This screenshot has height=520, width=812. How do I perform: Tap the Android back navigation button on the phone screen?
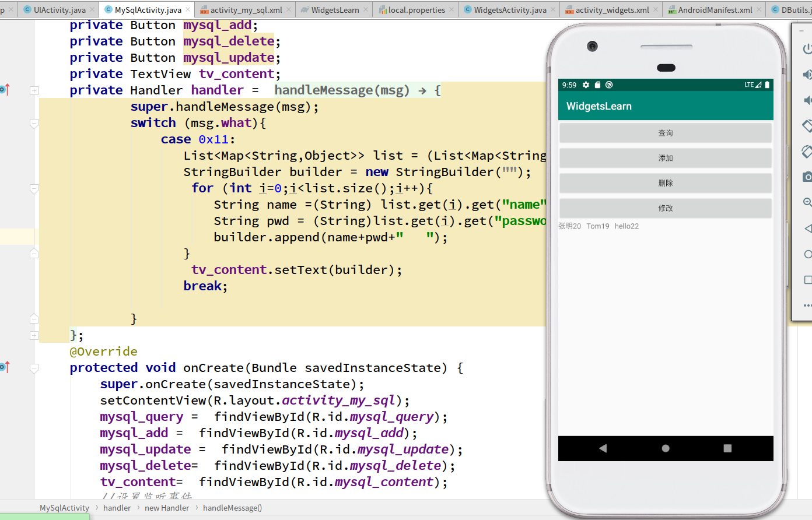[x=603, y=448]
